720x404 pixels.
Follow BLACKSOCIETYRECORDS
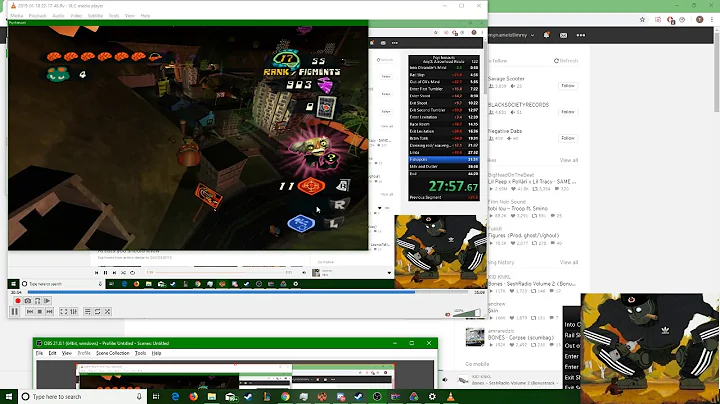(568, 112)
